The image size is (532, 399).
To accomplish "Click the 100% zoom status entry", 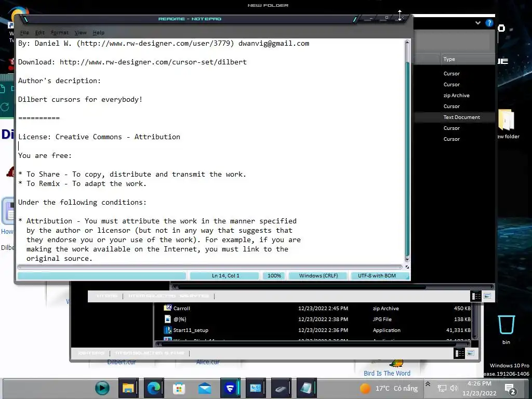I will [x=274, y=275].
